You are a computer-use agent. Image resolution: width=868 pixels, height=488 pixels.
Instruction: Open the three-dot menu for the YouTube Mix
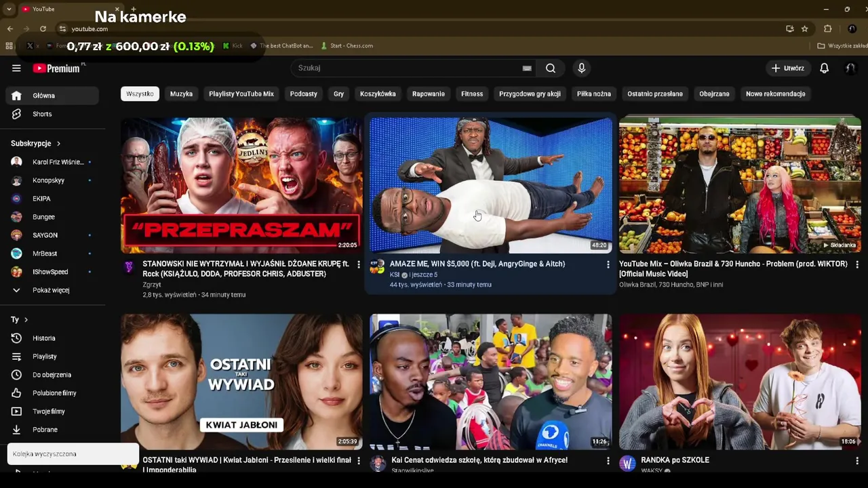[857, 264]
